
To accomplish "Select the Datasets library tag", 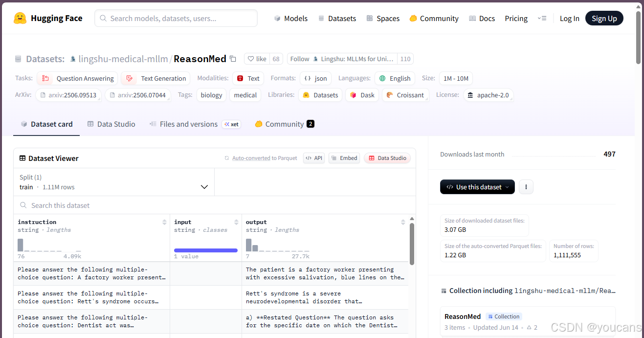I will tap(320, 95).
